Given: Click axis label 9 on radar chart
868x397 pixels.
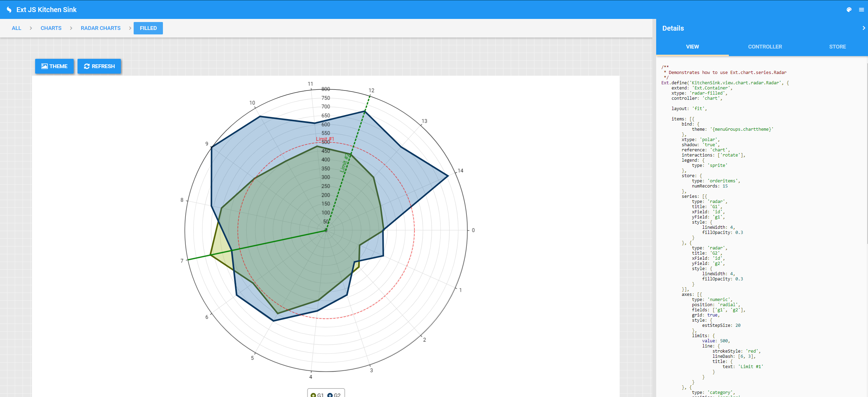Looking at the screenshot, I should pyautogui.click(x=207, y=144).
